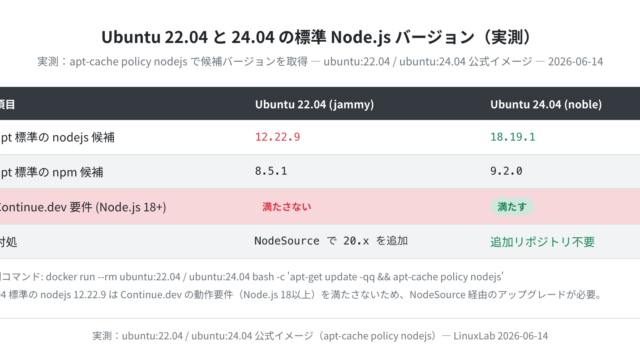
Task: Click the red '満たさない' badge
Action: (x=287, y=207)
